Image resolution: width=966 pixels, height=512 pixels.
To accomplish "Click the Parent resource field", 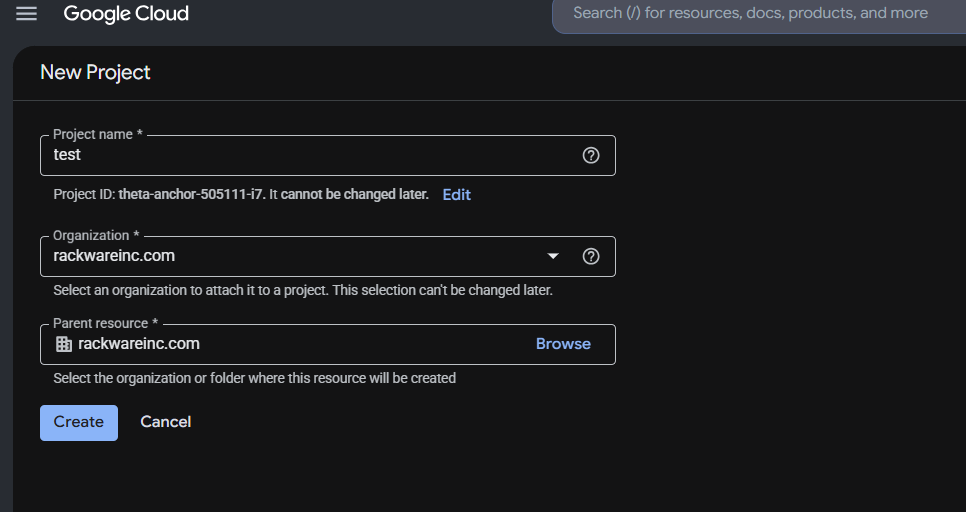I will [x=328, y=344].
